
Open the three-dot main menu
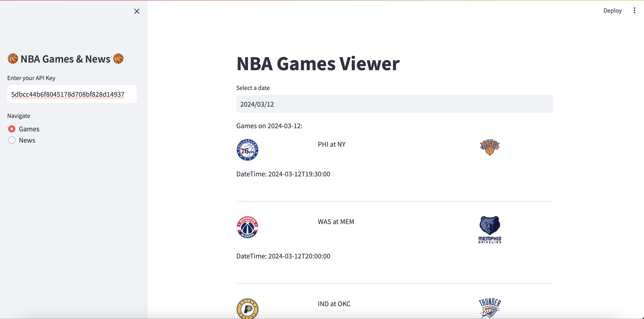pos(634,11)
